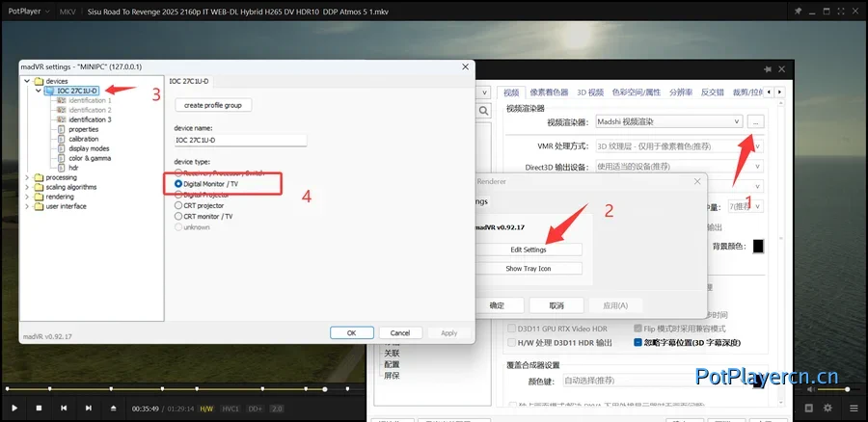Image resolution: width=868 pixels, height=422 pixels.
Task: Switch to the 像素着色器 tab
Action: (549, 92)
